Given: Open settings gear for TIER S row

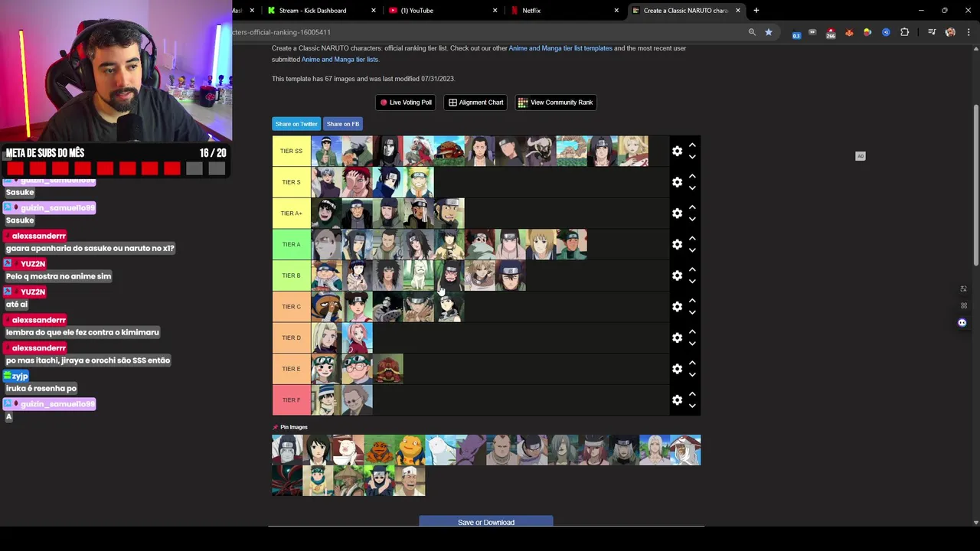Looking at the screenshot, I should [677, 182].
